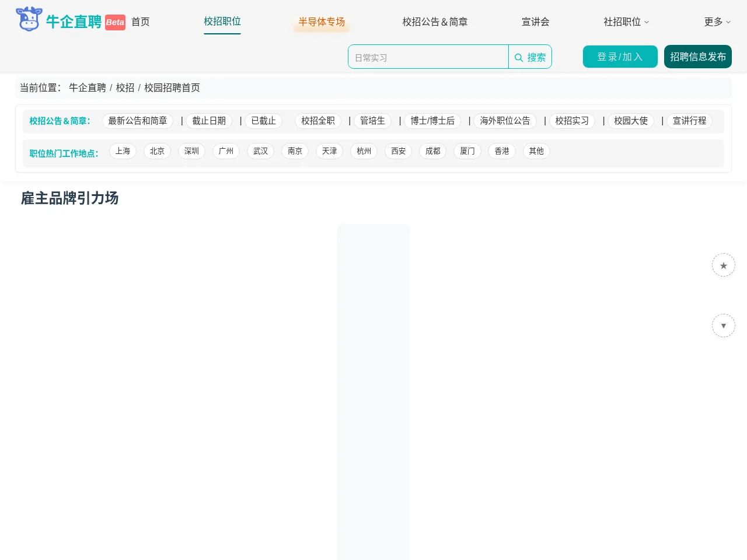The height and width of the screenshot is (560, 747).
Task: Click the Beta badge next to logo
Action: [115, 23]
